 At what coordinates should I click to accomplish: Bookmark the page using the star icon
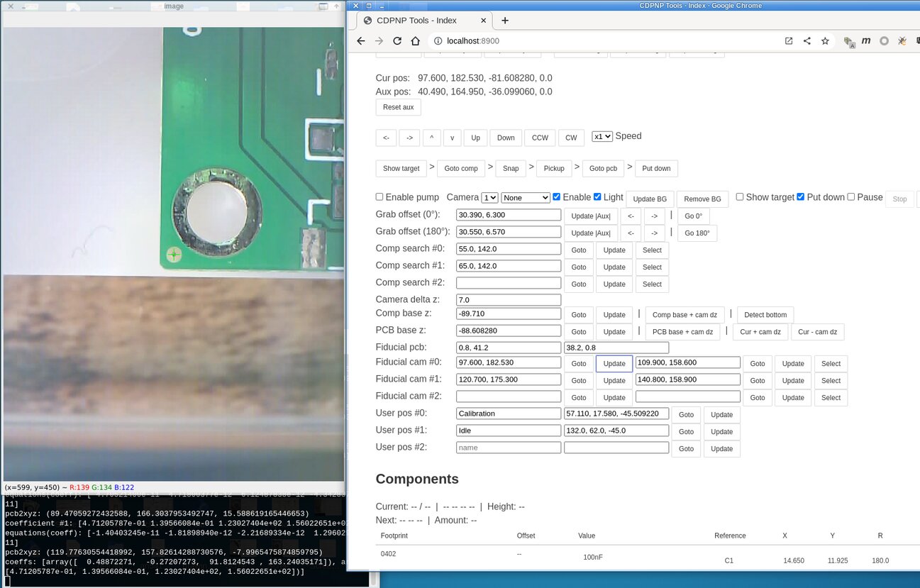coord(824,41)
